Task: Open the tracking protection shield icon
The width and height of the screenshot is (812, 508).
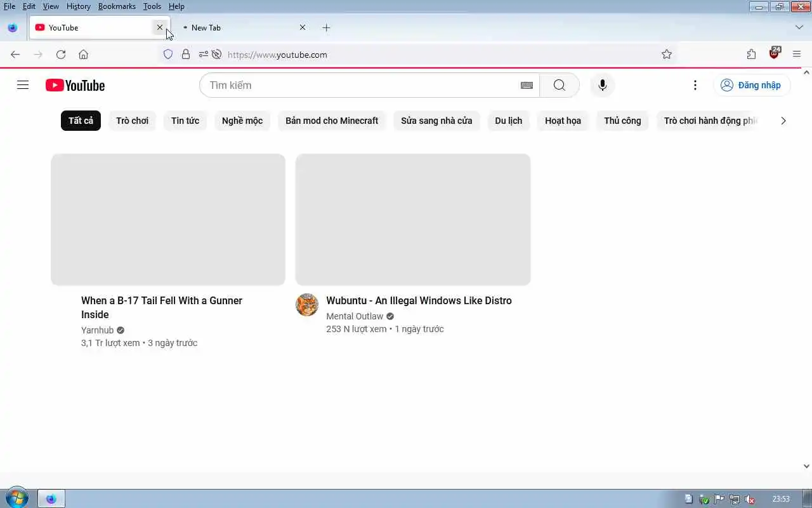Action: (168, 55)
